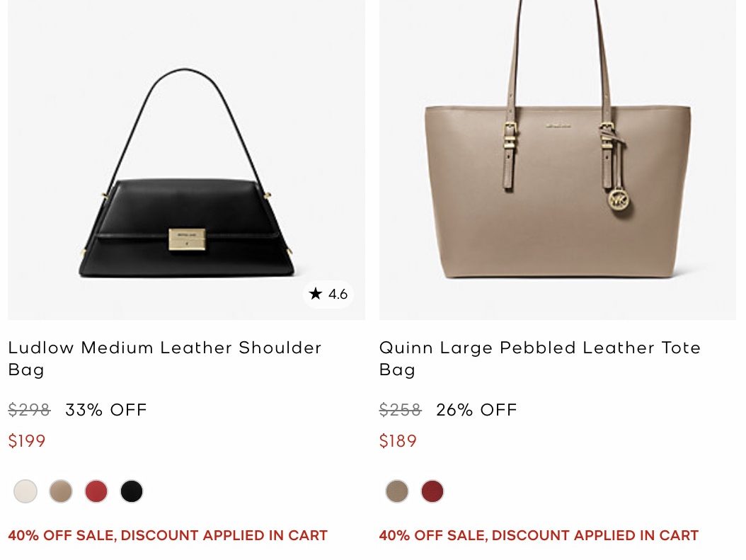
Task: Choose the red color swatch for Ludlow bag
Action: pos(96,491)
